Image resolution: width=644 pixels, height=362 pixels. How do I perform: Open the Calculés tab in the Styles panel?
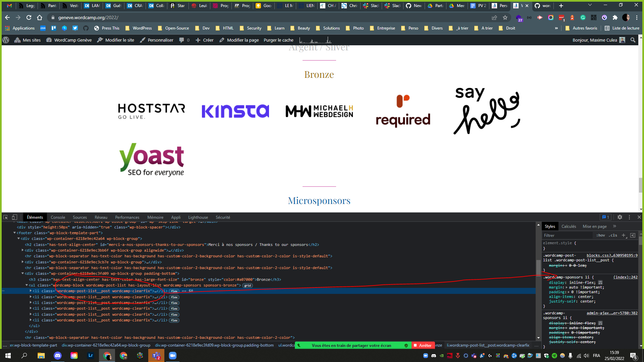pos(569,226)
